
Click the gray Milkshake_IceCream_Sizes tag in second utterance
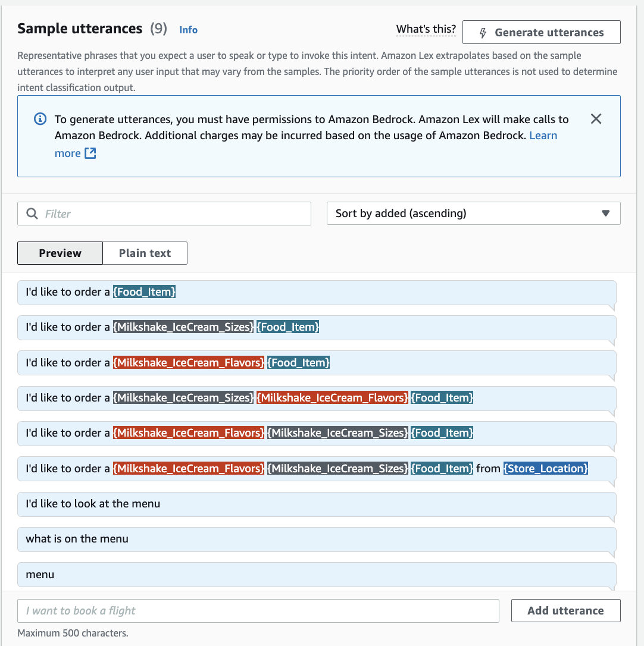[x=183, y=327]
